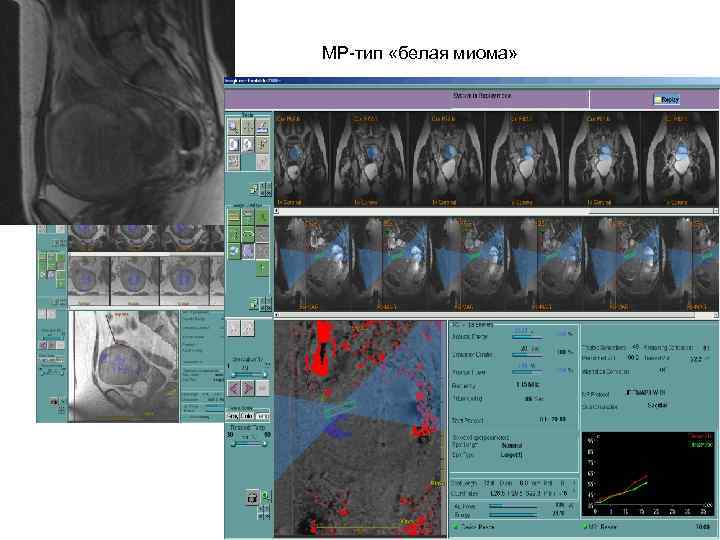Select the third icon in the Tools grid top row

pos(262,126)
